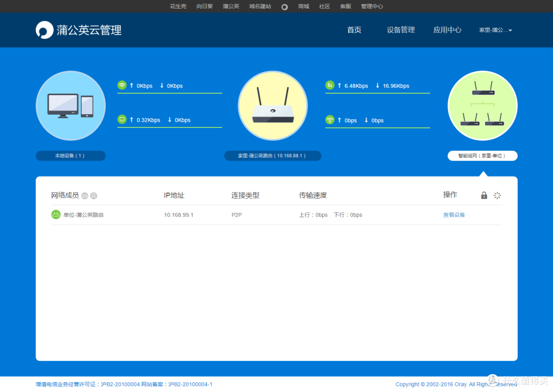Click the green WiFi traffic icon

[x=122, y=85]
